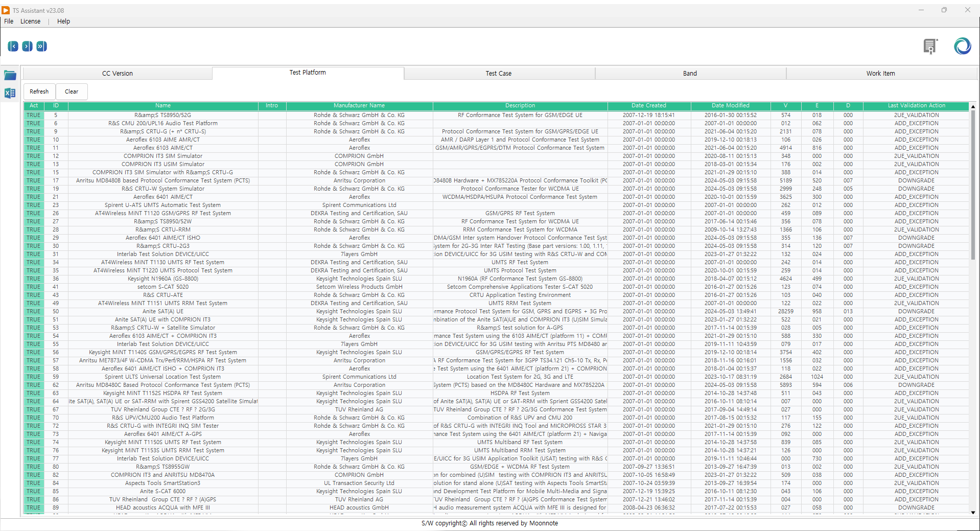The width and height of the screenshot is (980, 531).
Task: Select 'HEAD acoustics ACQUA with MFE III'
Action: point(163,508)
